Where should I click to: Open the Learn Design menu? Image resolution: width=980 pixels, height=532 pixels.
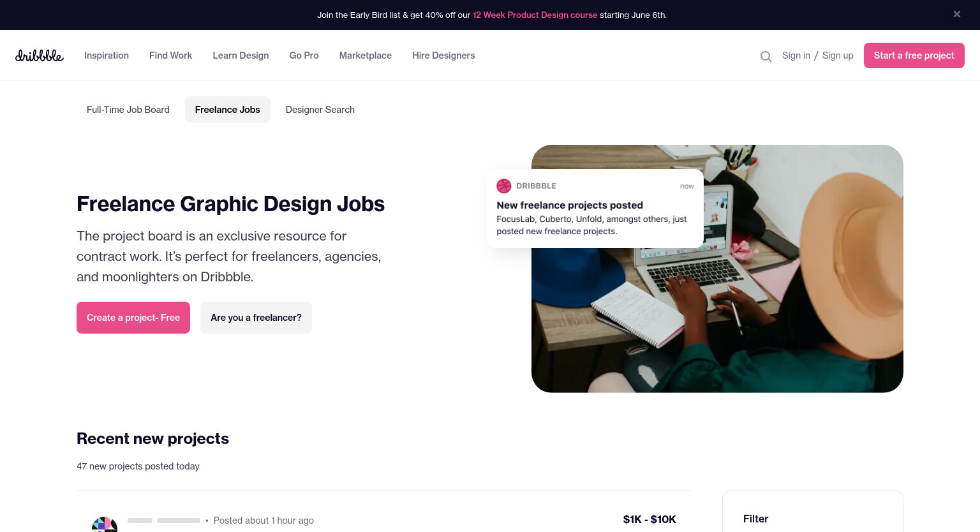241,55
